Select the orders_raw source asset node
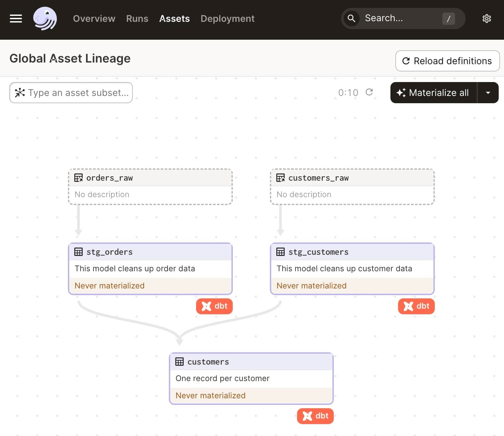This screenshot has height=436, width=504. click(150, 187)
